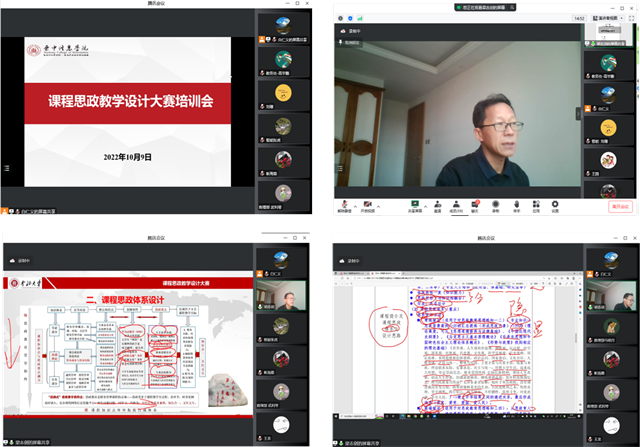Select the yellow avatar tile in top-right window
The image size is (640, 447).
(x=609, y=130)
